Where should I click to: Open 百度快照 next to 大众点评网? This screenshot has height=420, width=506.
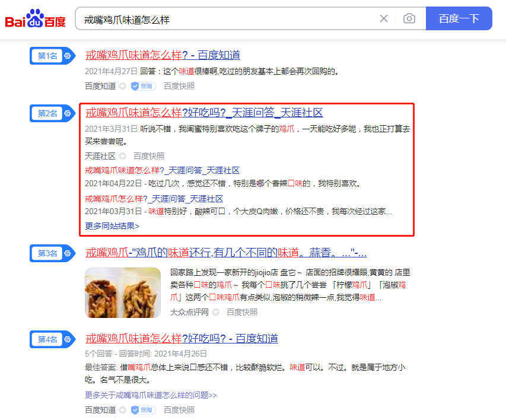tap(242, 312)
